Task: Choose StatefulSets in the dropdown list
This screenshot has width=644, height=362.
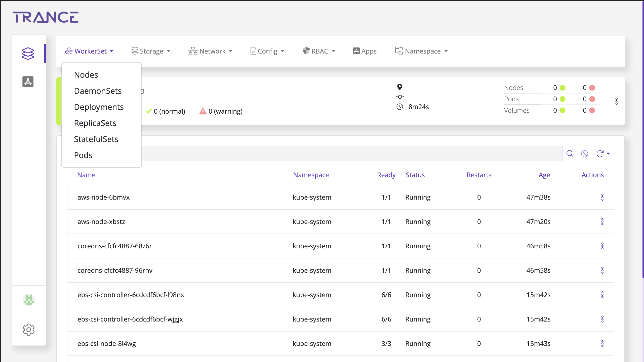Action: (x=96, y=139)
